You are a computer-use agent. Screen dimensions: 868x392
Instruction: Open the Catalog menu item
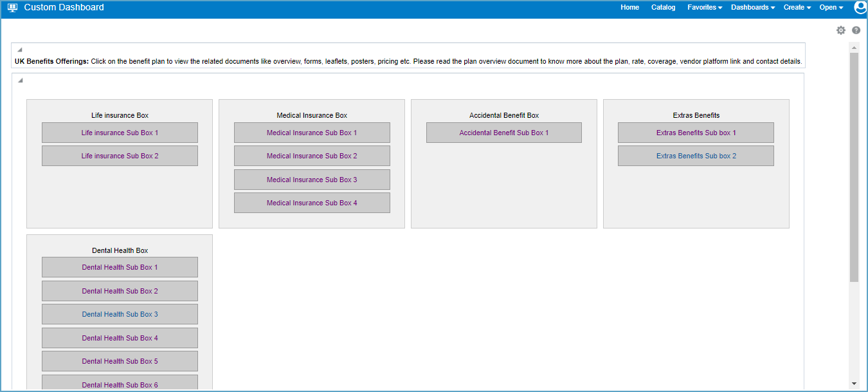click(x=663, y=7)
